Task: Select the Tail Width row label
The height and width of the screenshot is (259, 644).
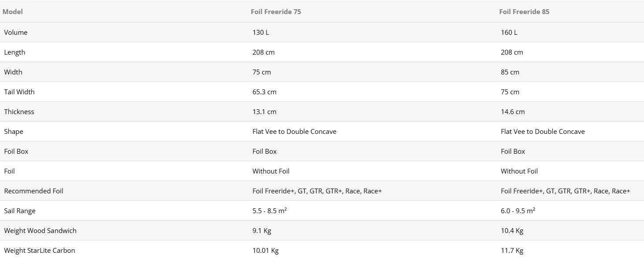Action: point(19,92)
